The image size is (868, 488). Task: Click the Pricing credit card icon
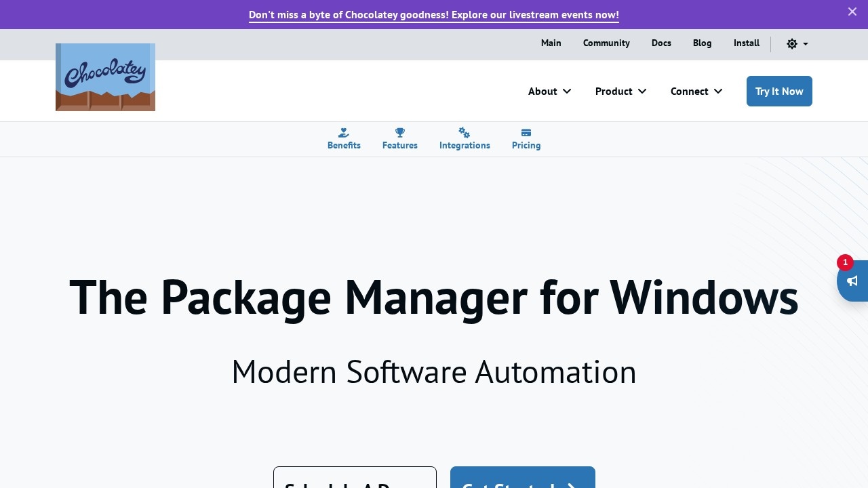tap(526, 133)
